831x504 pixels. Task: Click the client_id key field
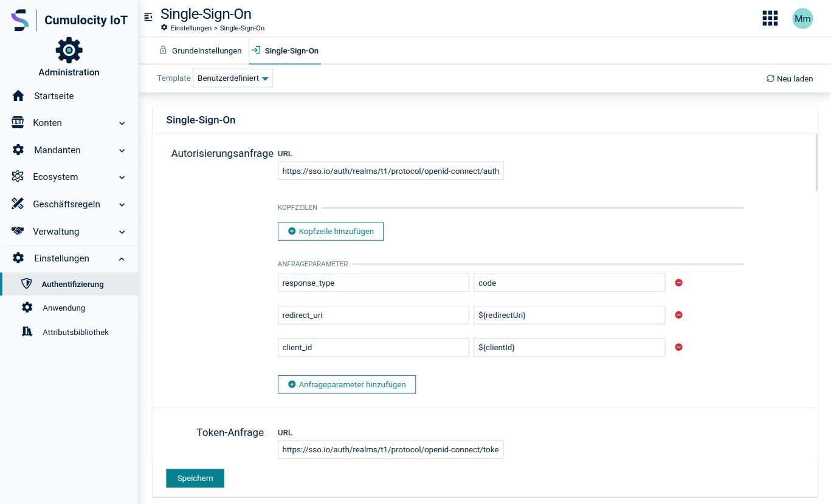pyautogui.click(x=373, y=347)
